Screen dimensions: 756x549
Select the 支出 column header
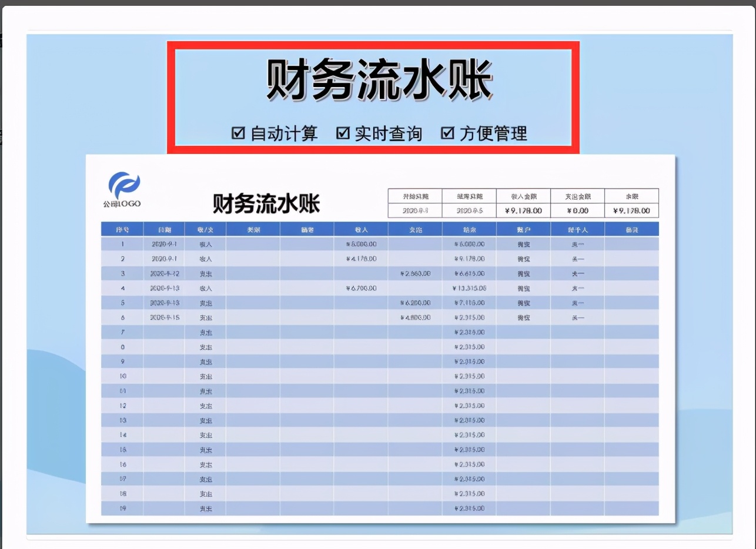click(416, 229)
